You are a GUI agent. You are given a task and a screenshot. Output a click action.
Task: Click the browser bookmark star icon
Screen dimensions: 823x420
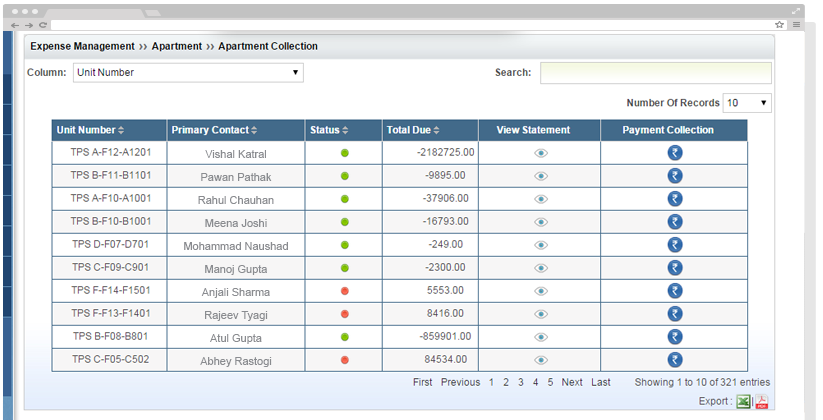[x=779, y=24]
